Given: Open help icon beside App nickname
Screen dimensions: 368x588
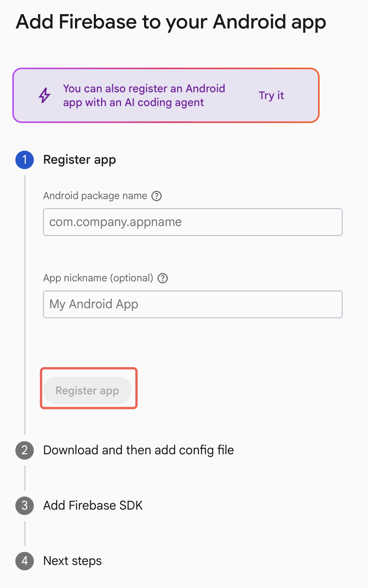Looking at the screenshot, I should coord(163,278).
